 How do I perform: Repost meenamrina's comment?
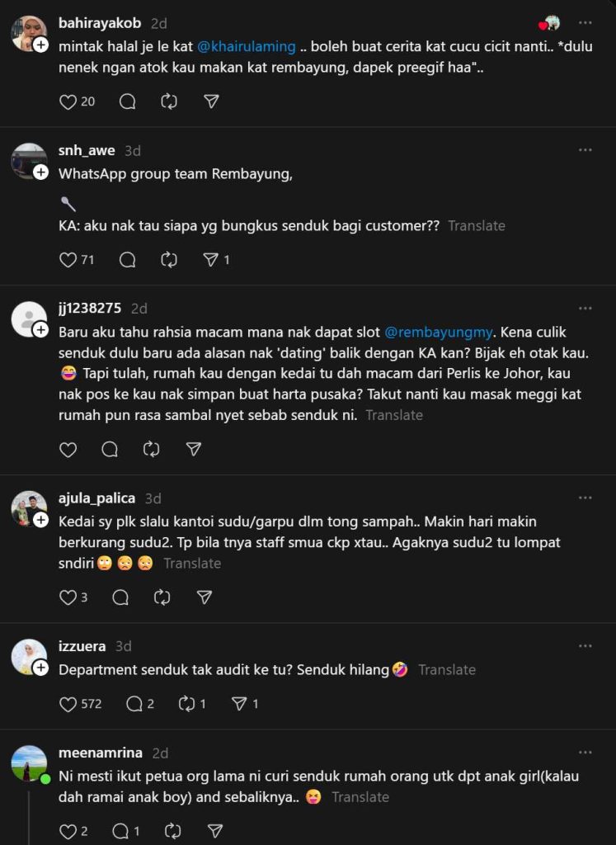coord(172,831)
